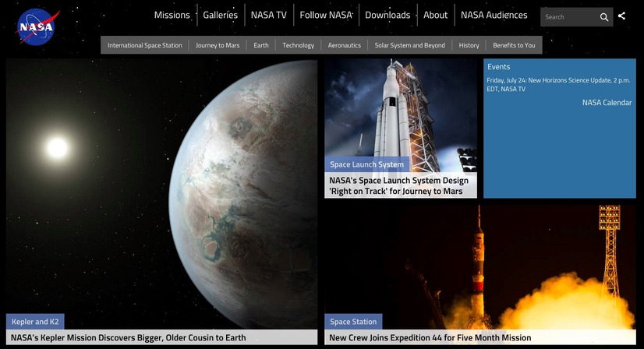Open the New Crew Joins Expedition 44 headline

click(x=430, y=337)
